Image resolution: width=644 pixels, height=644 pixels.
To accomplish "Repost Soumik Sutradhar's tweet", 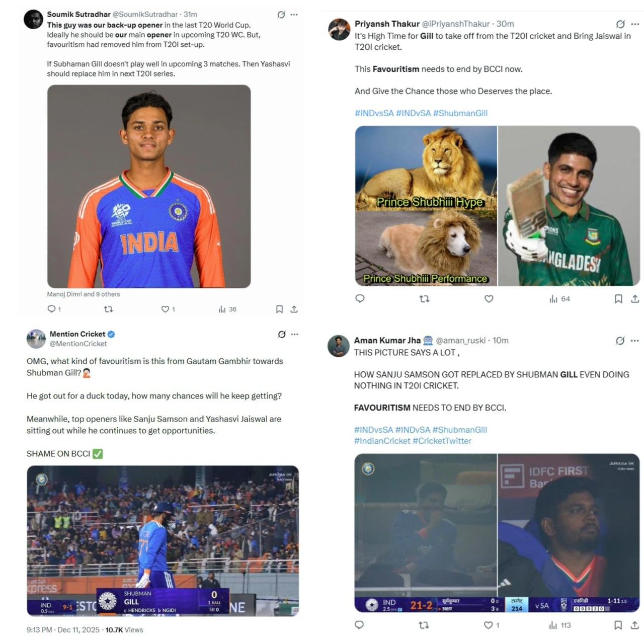I will click(108, 309).
